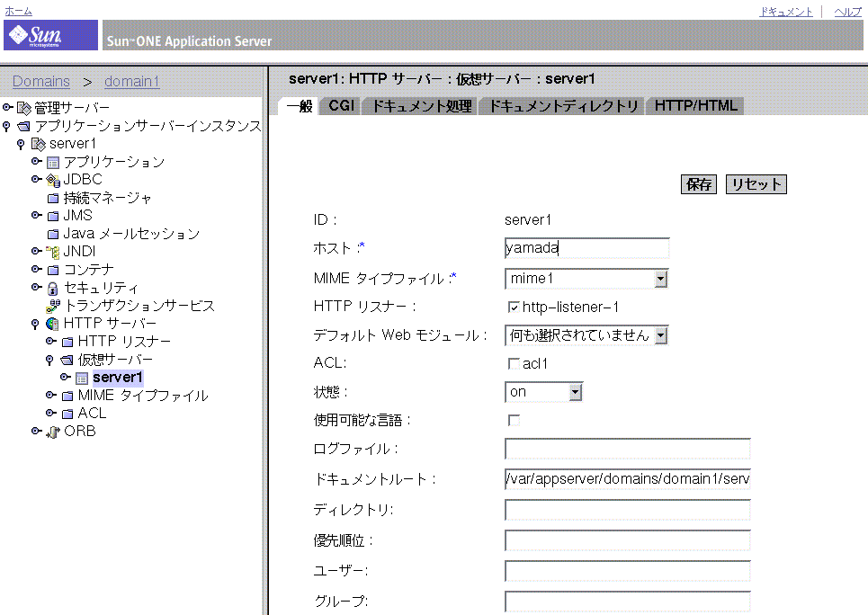The height and width of the screenshot is (615, 868).
Task: Collapse the アプリケーションサーバーインスタンス node
Action: click(x=6, y=127)
